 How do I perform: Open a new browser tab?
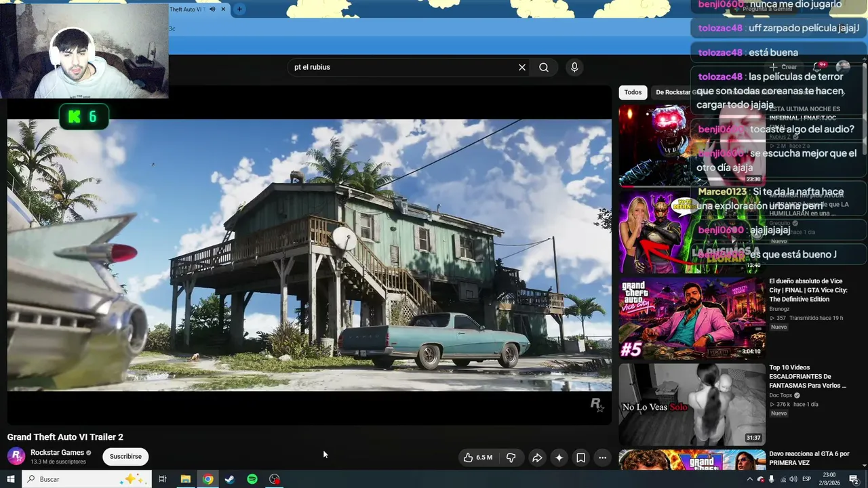(x=239, y=9)
